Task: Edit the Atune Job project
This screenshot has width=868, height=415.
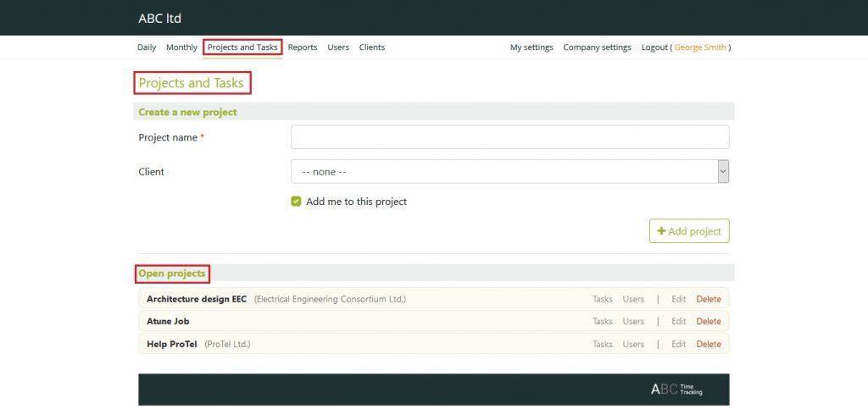Action: coord(679,322)
